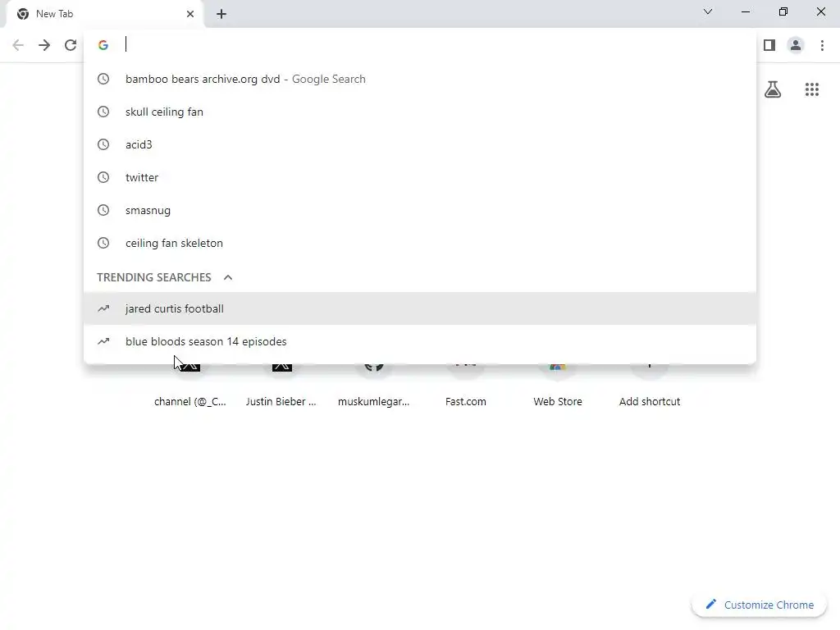Choose suggestion bamboo bears archive.org dvd
The height and width of the screenshot is (630, 840).
click(420, 80)
